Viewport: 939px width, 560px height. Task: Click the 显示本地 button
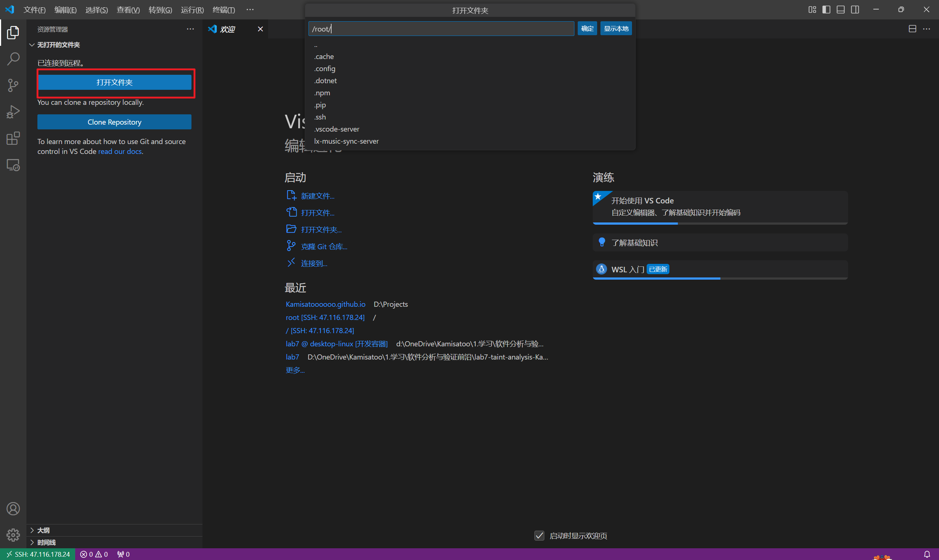[616, 28]
